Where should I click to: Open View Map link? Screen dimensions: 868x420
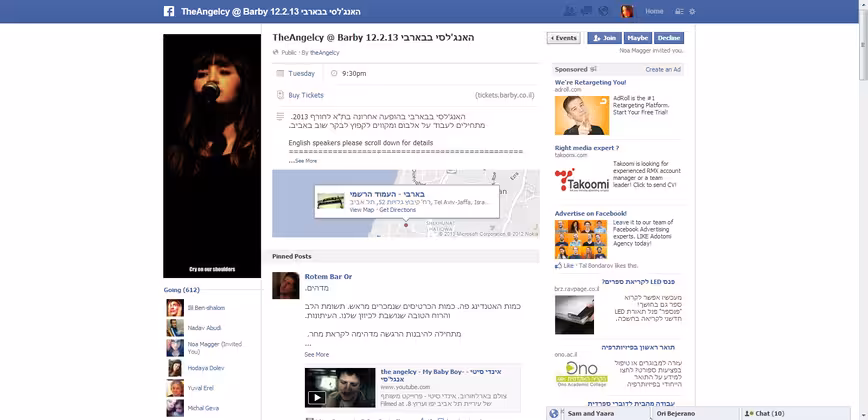tap(362, 210)
